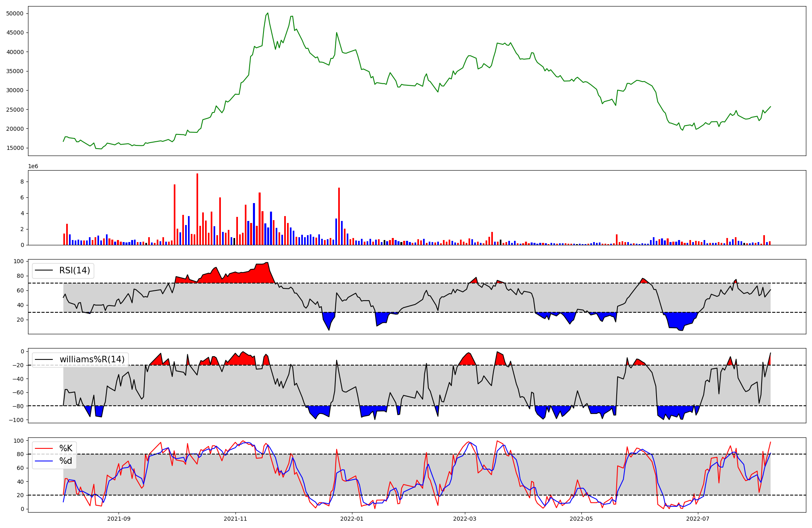Image resolution: width=812 pixels, height=528 pixels.
Task: Click the highest peak of green price line
Action: pos(268,13)
